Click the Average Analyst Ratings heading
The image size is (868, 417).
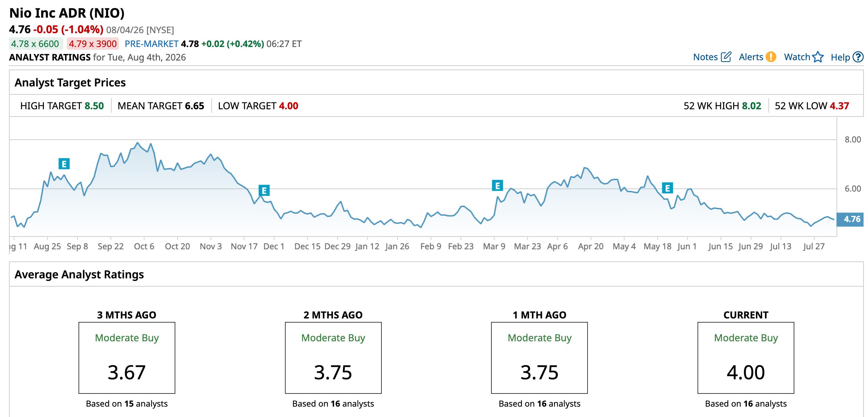(79, 275)
